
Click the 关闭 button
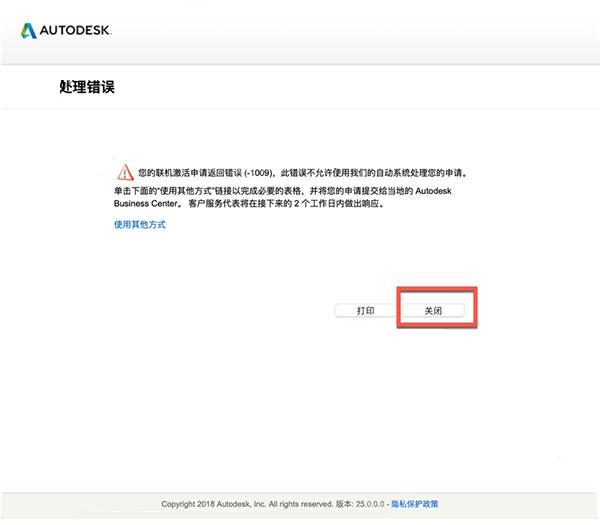[433, 310]
